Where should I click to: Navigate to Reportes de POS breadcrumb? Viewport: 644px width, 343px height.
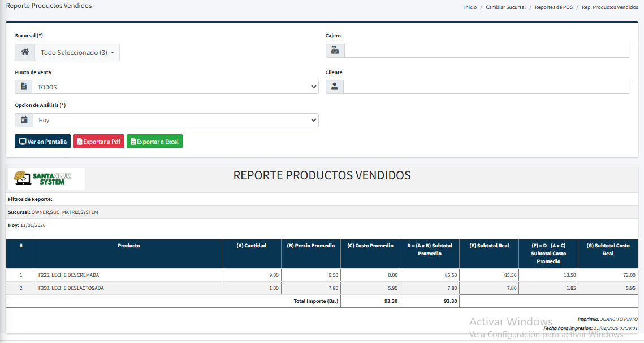tap(554, 7)
